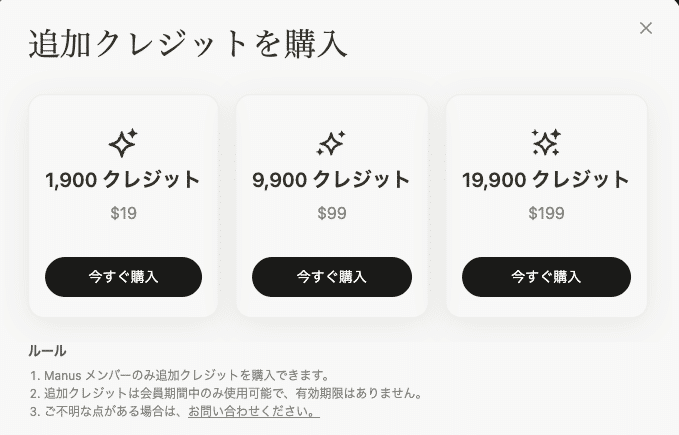This screenshot has width=679, height=435.
Task: Click the 追加クレジットを購入 dialog heading
Action: click(x=188, y=44)
